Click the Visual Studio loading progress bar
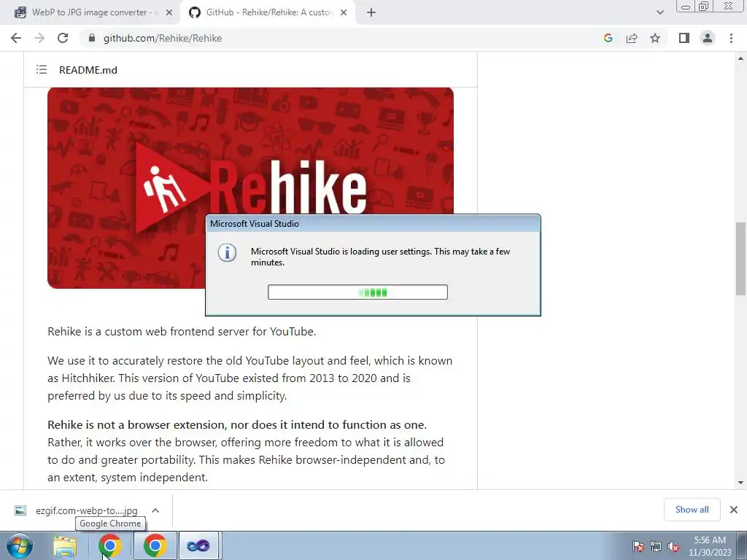 pyautogui.click(x=357, y=292)
